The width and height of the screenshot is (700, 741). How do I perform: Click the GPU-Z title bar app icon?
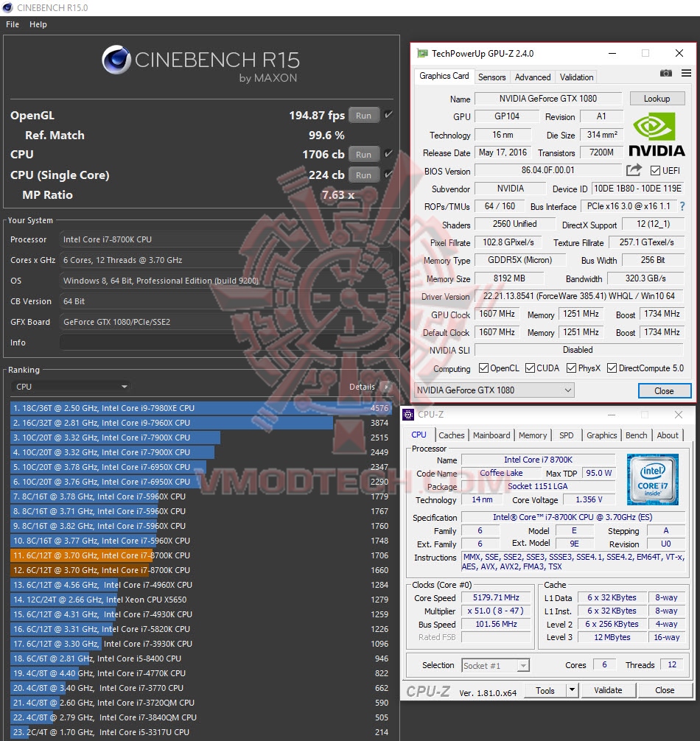coord(422,53)
